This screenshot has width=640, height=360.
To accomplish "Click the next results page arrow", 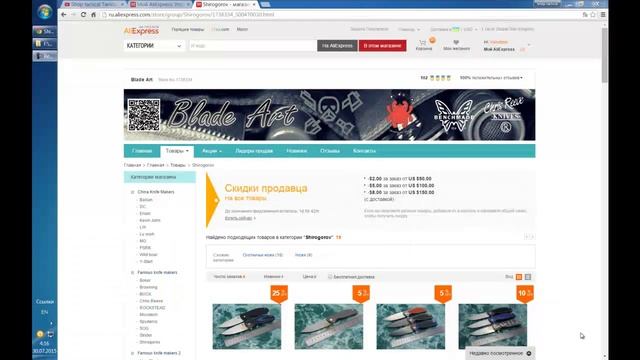I will pos(532,237).
